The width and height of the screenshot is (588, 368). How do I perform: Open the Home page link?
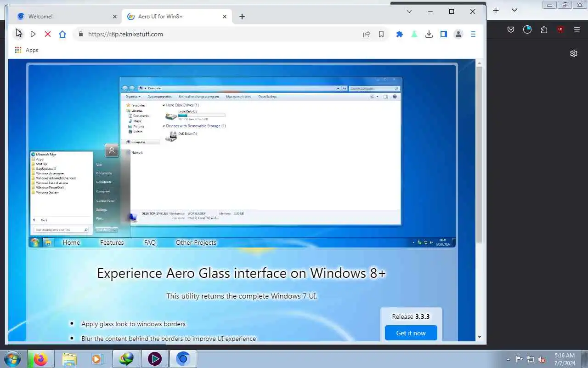71,242
